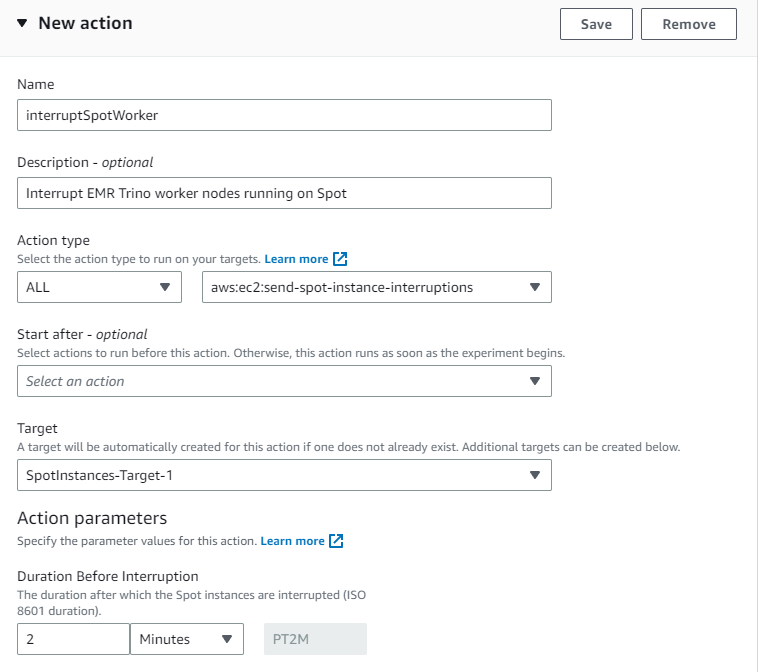
Task: Click the Save button
Action: coord(596,24)
